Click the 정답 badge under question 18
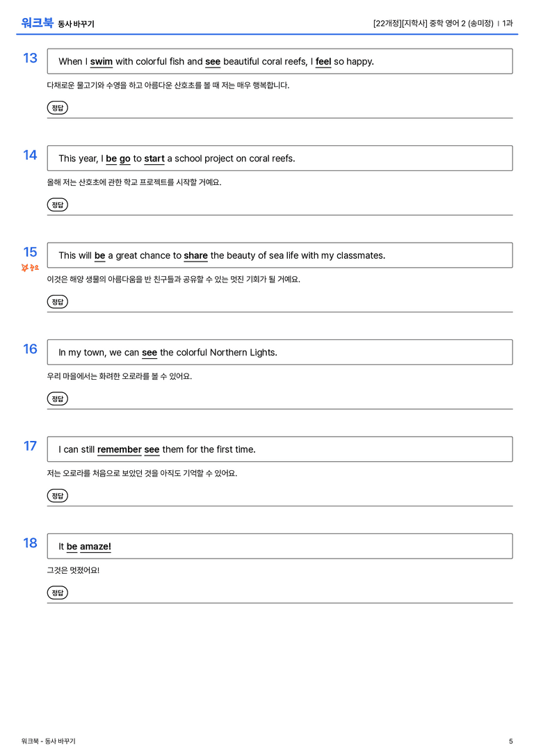 (57, 593)
